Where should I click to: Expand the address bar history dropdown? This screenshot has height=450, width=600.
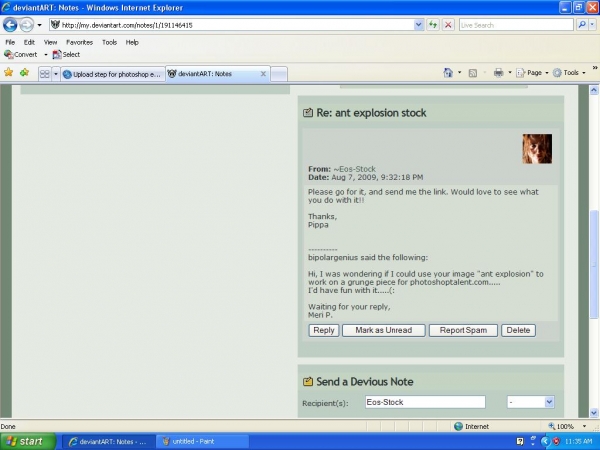(419, 25)
